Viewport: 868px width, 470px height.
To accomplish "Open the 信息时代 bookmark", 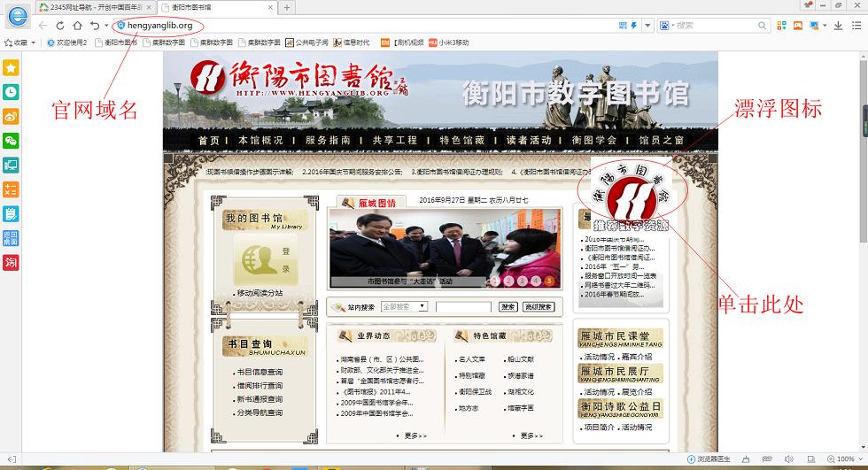I will pyautogui.click(x=352, y=42).
